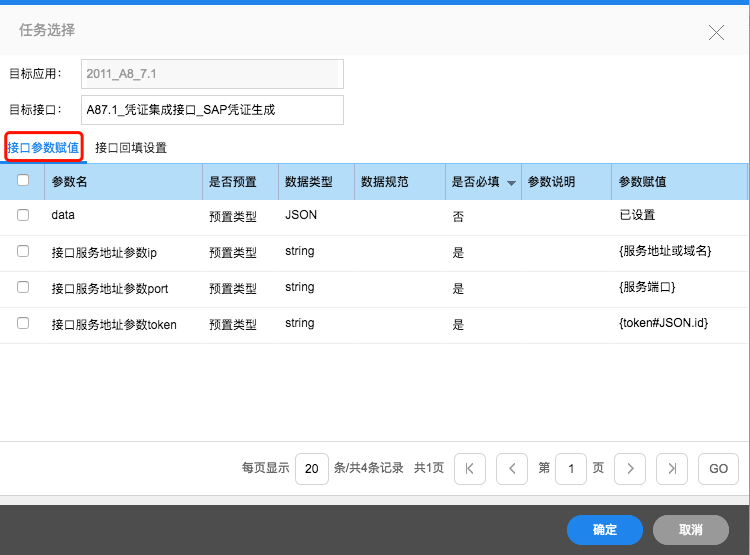Go to next page of records
The image size is (750, 555).
629,468
